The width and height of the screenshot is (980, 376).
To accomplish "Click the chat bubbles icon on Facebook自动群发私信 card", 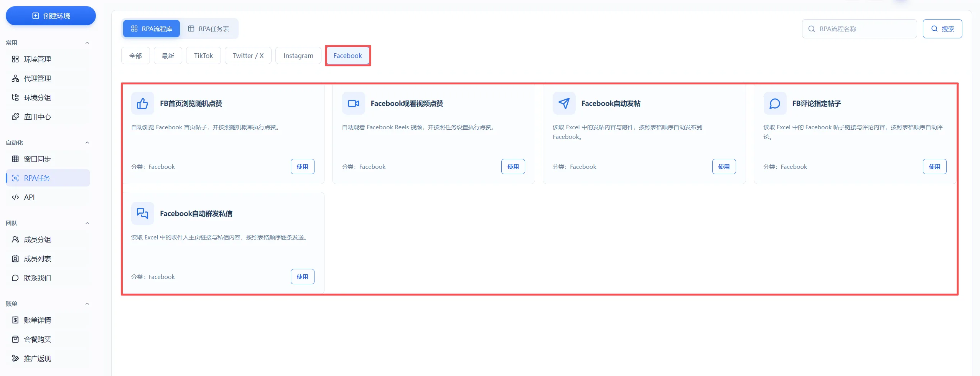I will [x=142, y=213].
